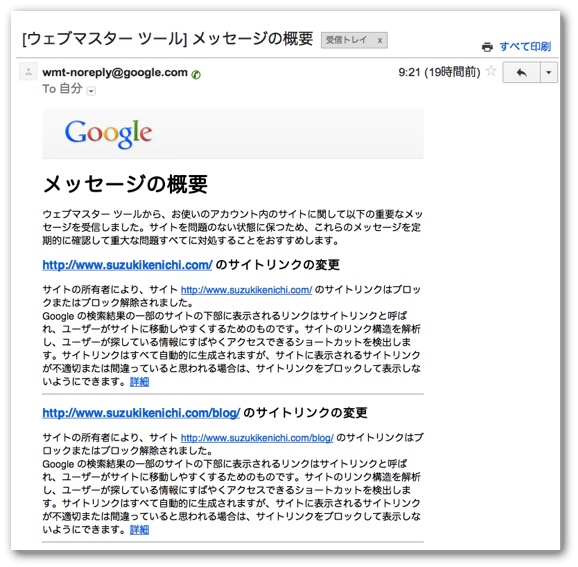This screenshot has height=567, width=578.
Task: Click the green icon after sender address
Action: click(x=196, y=74)
